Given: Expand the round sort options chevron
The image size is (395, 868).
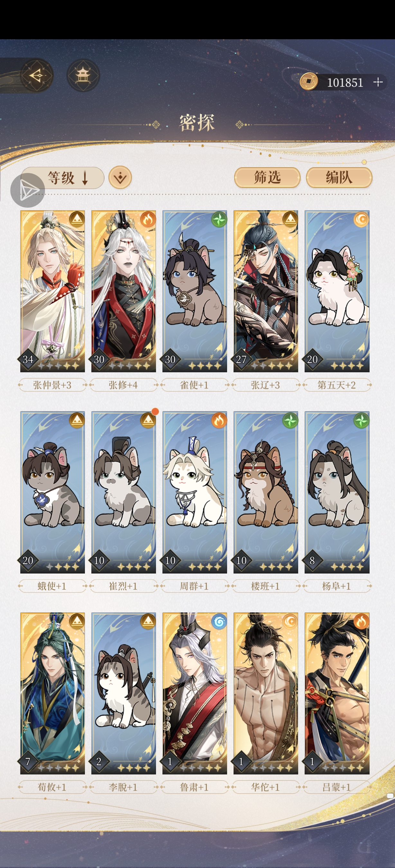Looking at the screenshot, I should point(120,177).
